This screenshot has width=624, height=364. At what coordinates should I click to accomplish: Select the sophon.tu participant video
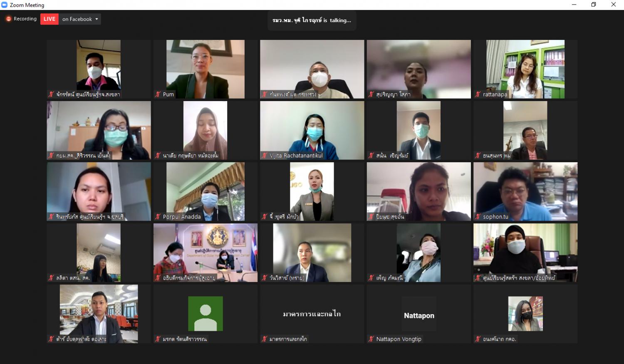coord(525,191)
